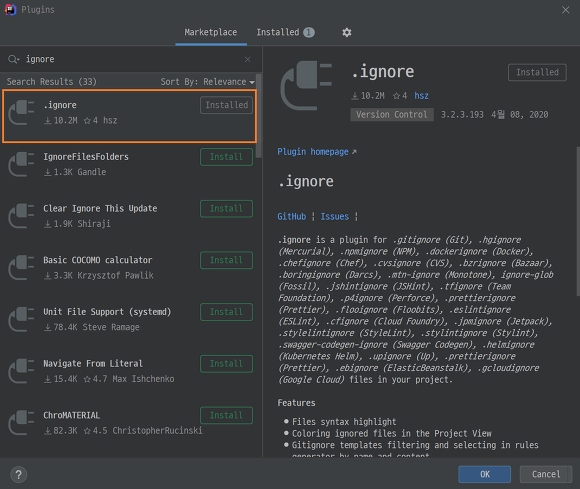
Task: Click the Navigate From Literal plugin icon
Action: tap(21, 371)
